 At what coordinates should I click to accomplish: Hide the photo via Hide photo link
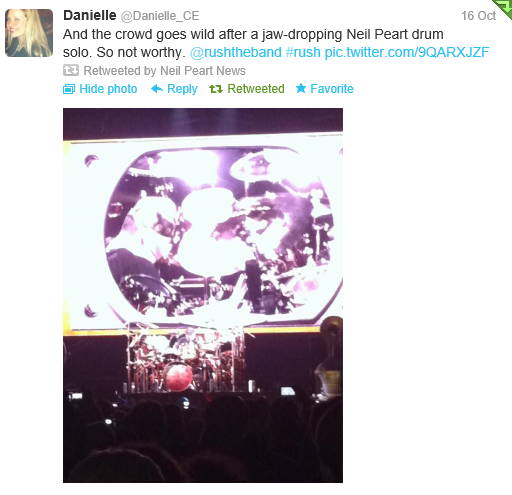tap(108, 89)
